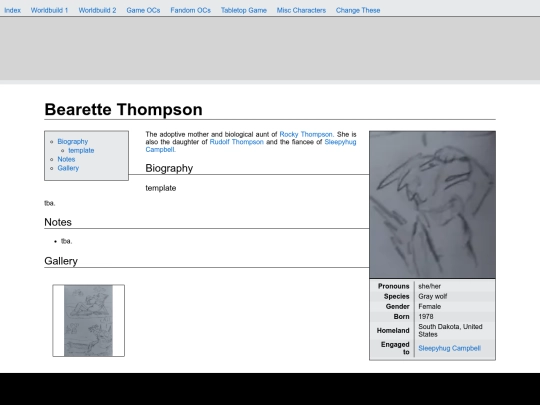This screenshot has height=405, width=540.
Task: Jump to Notes in table of contents
Action: (66, 159)
